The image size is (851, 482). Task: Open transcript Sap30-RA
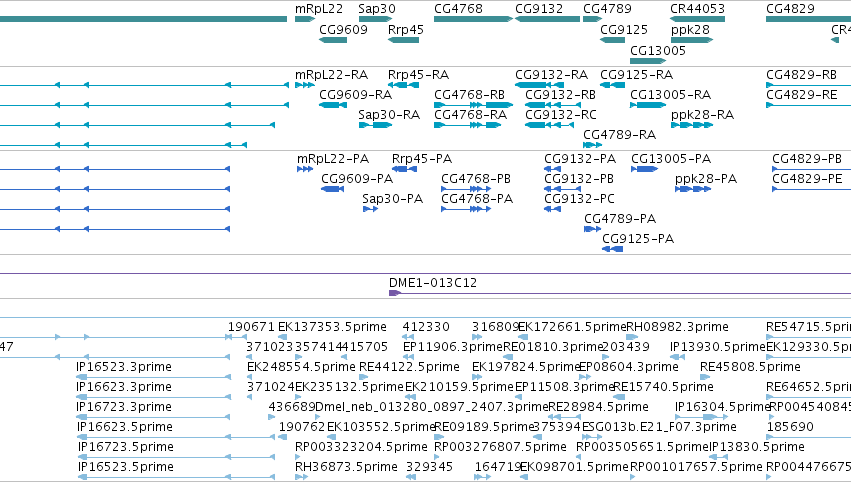click(389, 115)
